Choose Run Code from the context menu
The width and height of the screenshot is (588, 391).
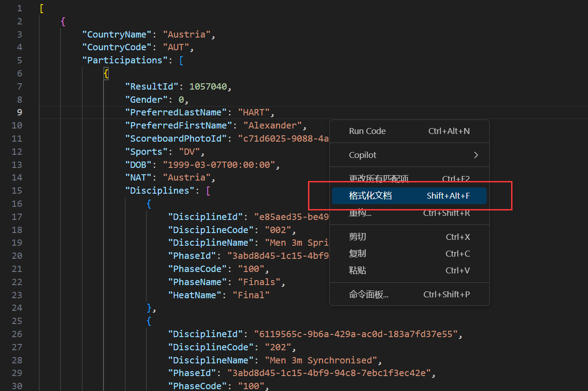coord(409,131)
